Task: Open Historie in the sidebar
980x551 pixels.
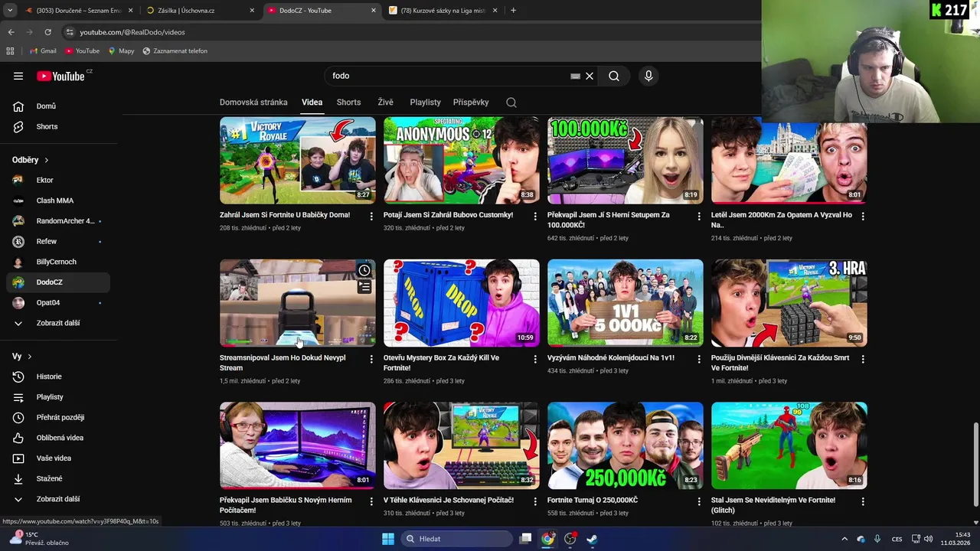Action: click(58, 377)
